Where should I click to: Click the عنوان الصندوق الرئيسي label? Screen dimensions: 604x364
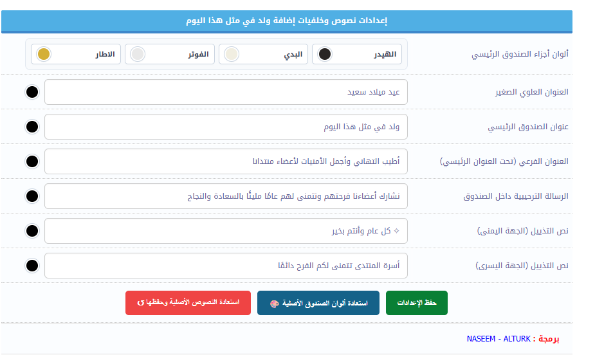[x=528, y=127]
